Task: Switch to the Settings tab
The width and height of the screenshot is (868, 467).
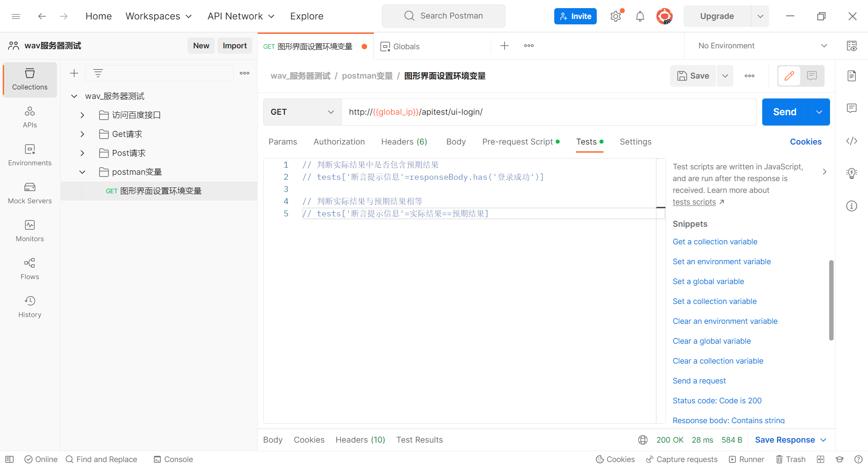Action: point(635,142)
